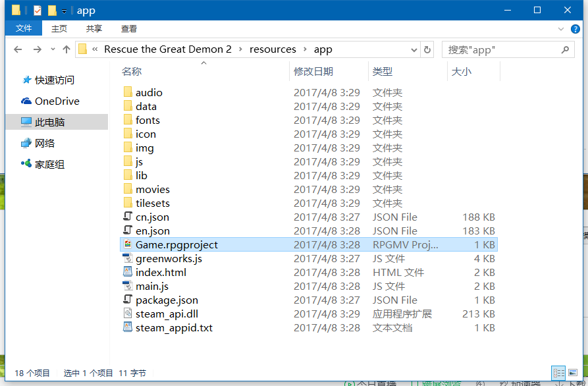Click the search magnifier icon
The height and width of the screenshot is (386, 588).
[x=565, y=49]
